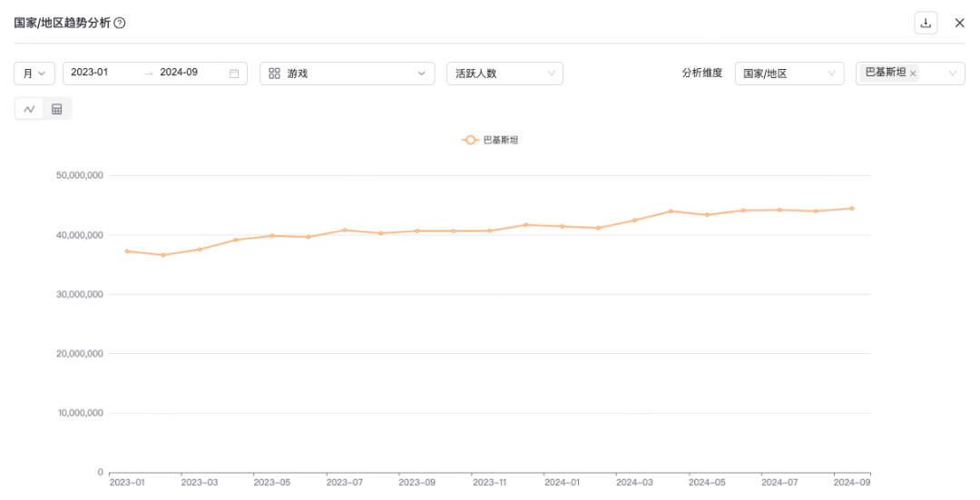Remove the 巴基斯坦 tag

pyautogui.click(x=913, y=74)
